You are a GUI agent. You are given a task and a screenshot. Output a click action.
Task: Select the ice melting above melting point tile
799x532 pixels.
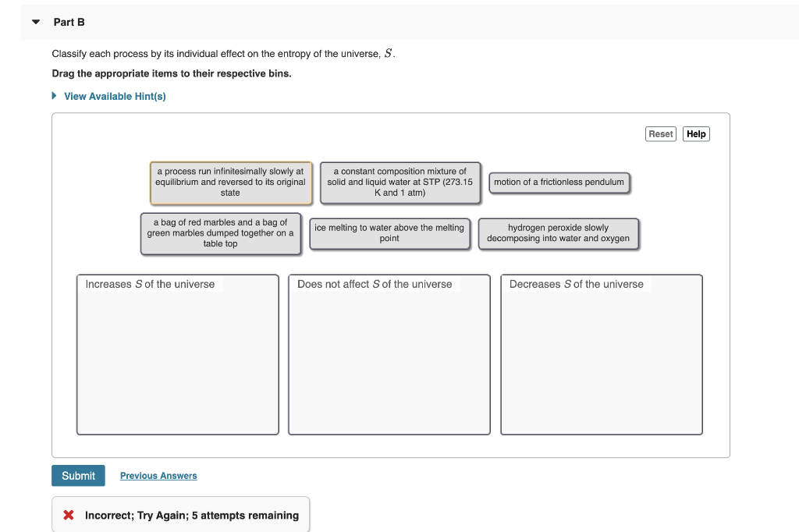[389, 232]
